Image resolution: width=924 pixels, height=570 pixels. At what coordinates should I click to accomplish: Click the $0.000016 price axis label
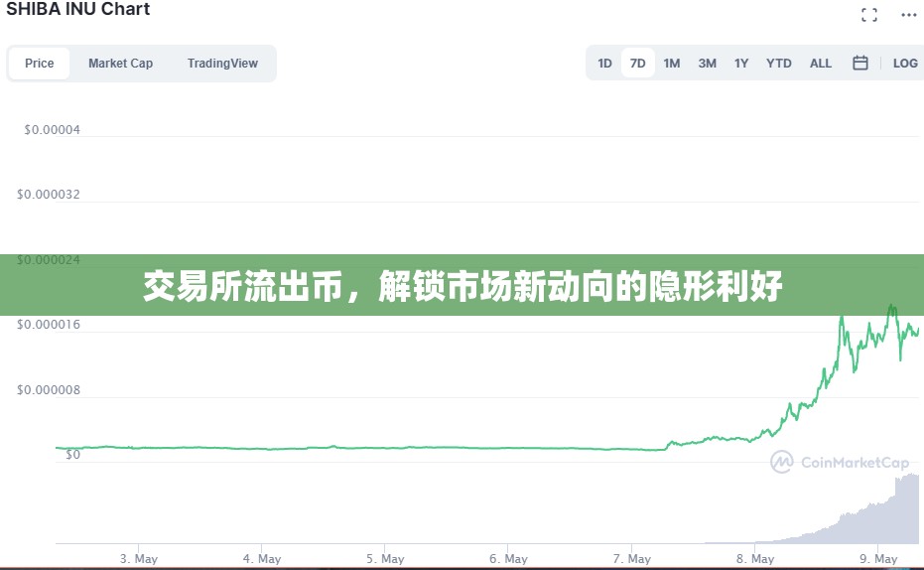pos(49,325)
